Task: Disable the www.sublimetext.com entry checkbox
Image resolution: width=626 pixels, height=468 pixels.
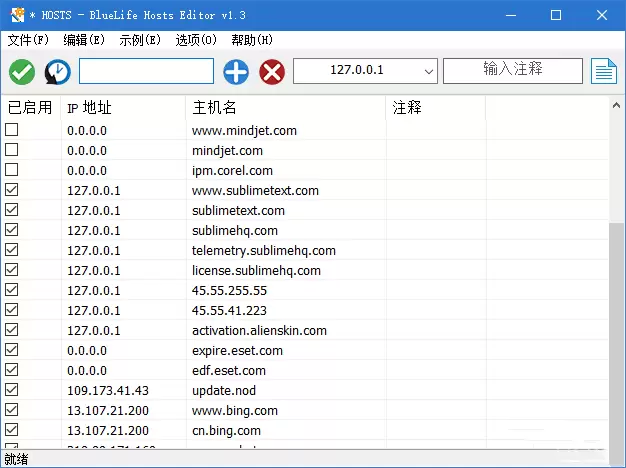Action: click(12, 190)
